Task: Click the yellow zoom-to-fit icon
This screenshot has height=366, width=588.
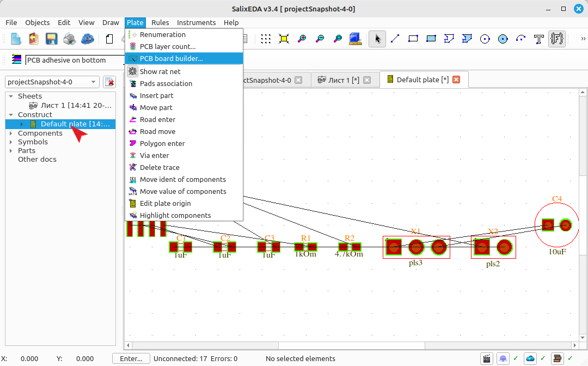Action: click(284, 39)
